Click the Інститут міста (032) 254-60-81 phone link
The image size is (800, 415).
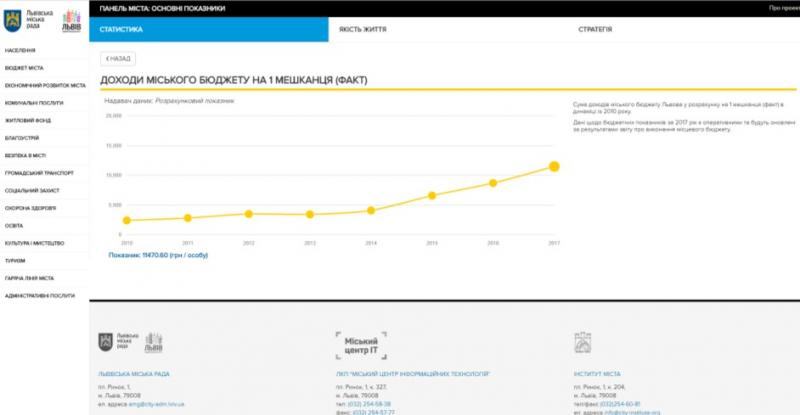(620, 404)
